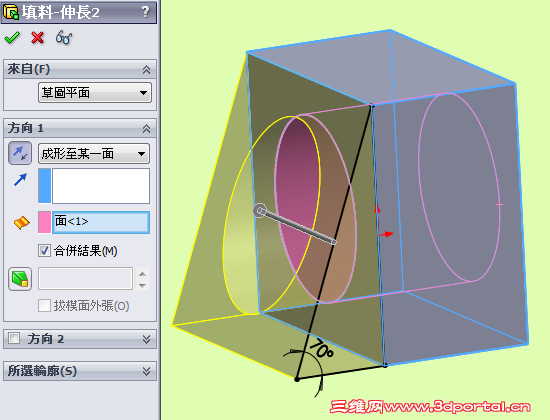This screenshot has width=550, height=420.
Task: Expand the 所選輪廓(S) section
Action: [147, 371]
